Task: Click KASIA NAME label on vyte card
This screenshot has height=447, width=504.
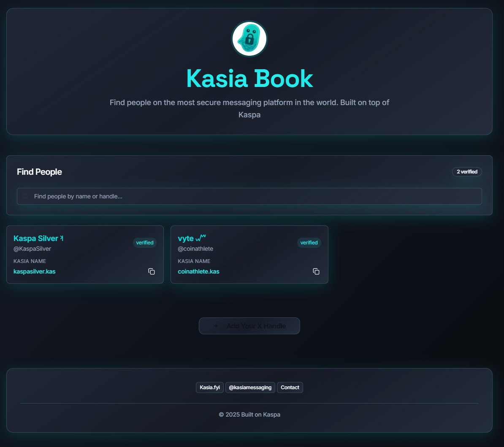Action: 194,261
